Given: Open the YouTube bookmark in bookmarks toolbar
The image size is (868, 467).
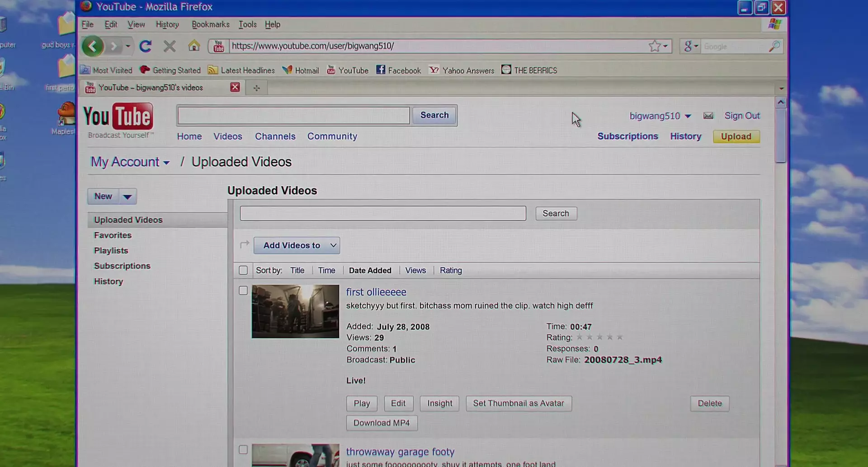Looking at the screenshot, I should [348, 70].
